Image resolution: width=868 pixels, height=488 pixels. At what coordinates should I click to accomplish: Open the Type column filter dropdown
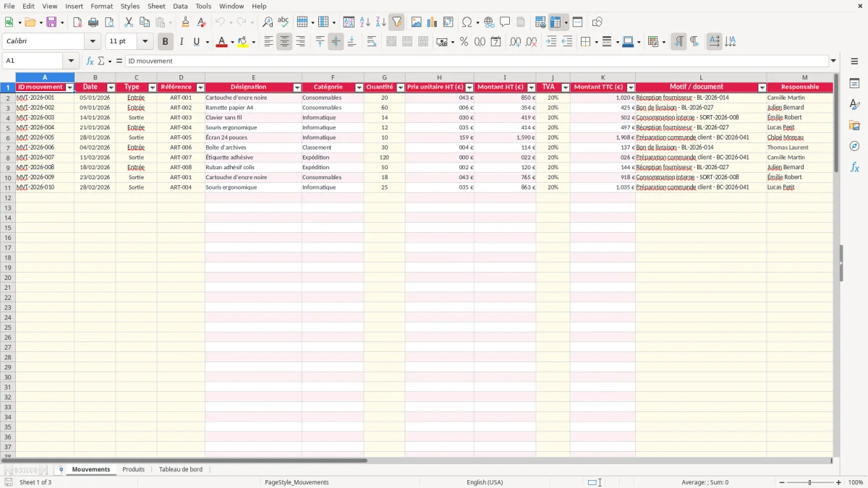(152, 87)
